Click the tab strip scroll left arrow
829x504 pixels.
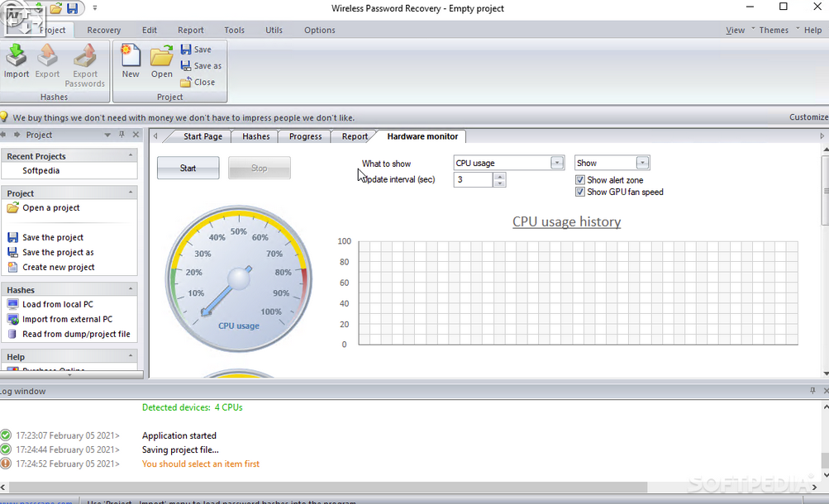[x=155, y=136]
